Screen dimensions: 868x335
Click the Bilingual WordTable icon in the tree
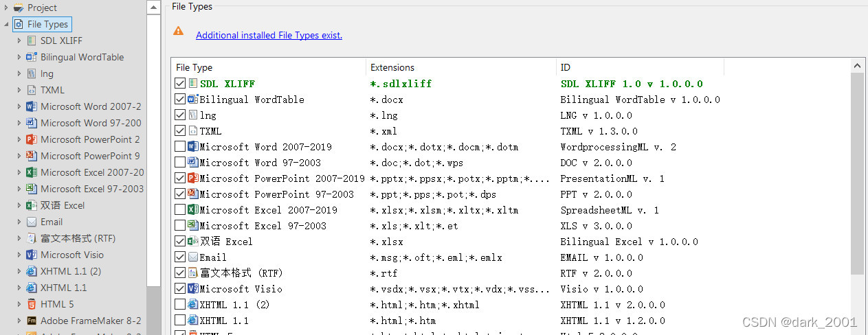point(31,57)
